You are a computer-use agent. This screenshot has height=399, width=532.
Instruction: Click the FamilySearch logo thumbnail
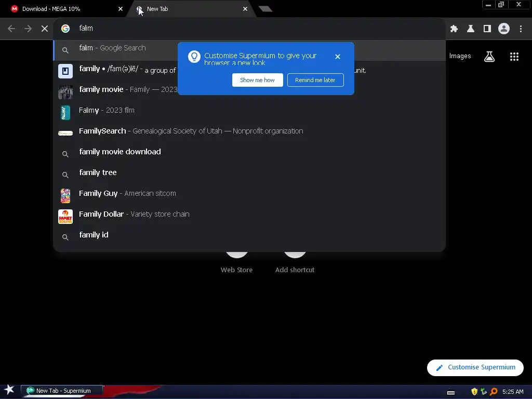pos(65,134)
